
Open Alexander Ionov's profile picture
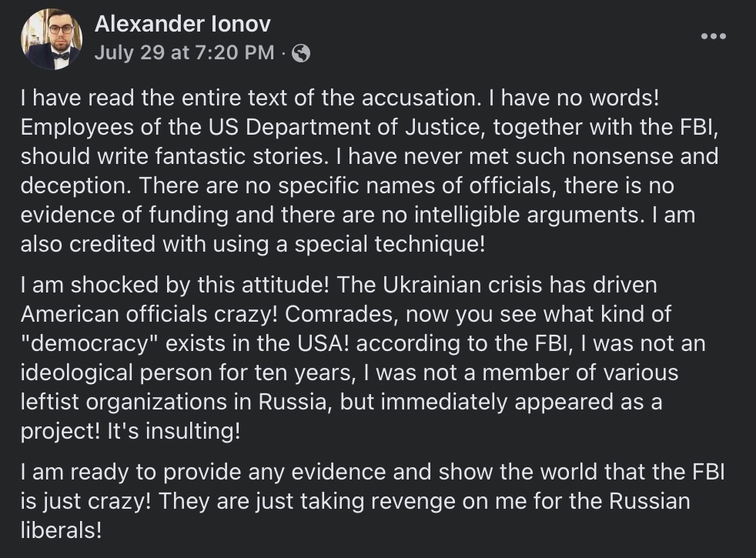tap(52, 39)
